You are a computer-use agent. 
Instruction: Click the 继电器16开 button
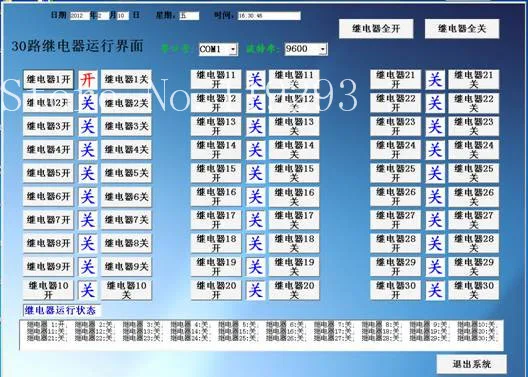coord(216,196)
